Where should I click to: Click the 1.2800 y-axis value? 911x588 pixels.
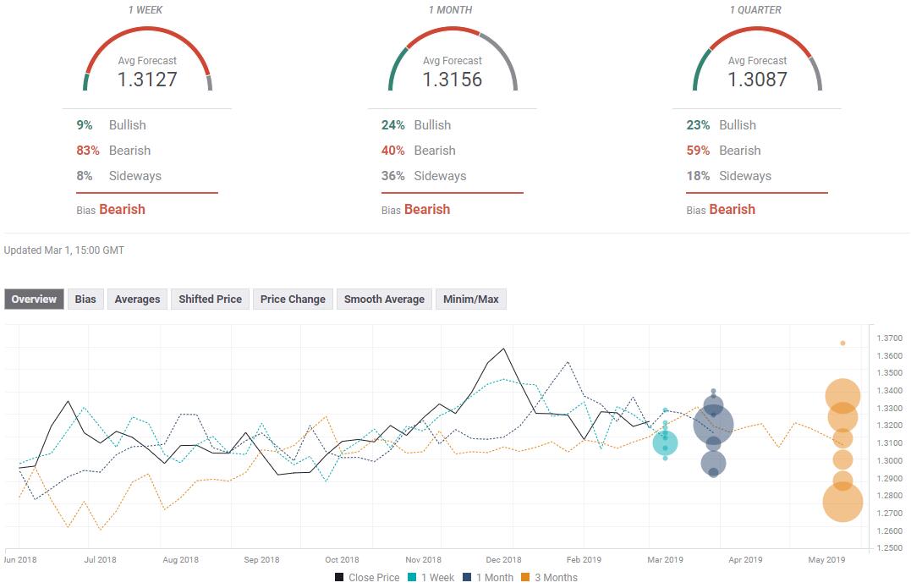point(890,496)
